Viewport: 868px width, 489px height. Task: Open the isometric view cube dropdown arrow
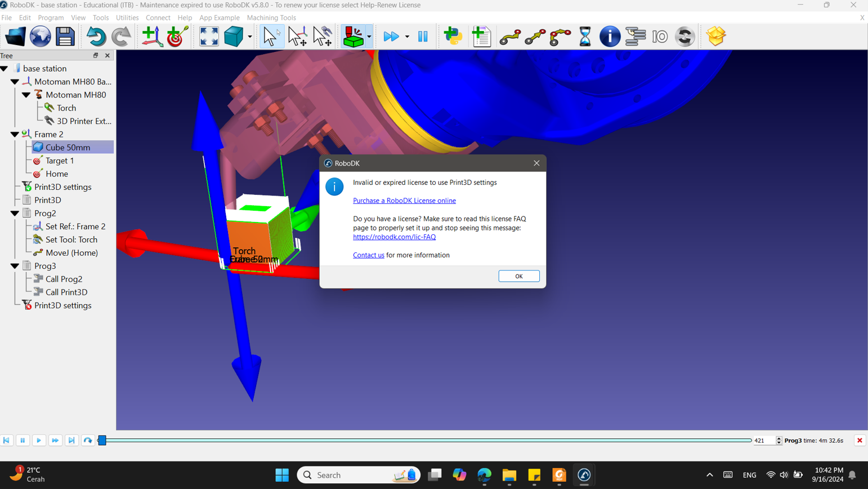click(250, 37)
